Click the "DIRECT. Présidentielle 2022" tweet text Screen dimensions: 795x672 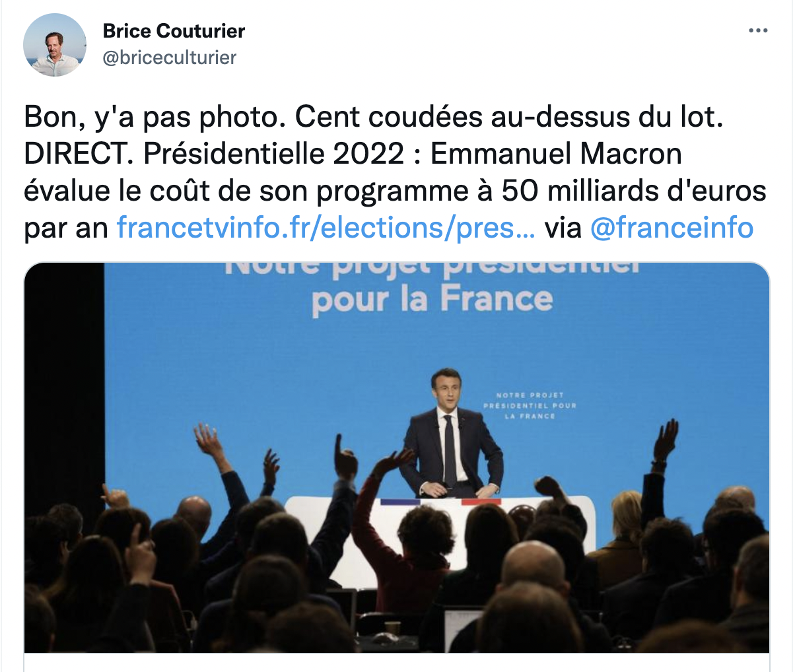click(x=213, y=154)
